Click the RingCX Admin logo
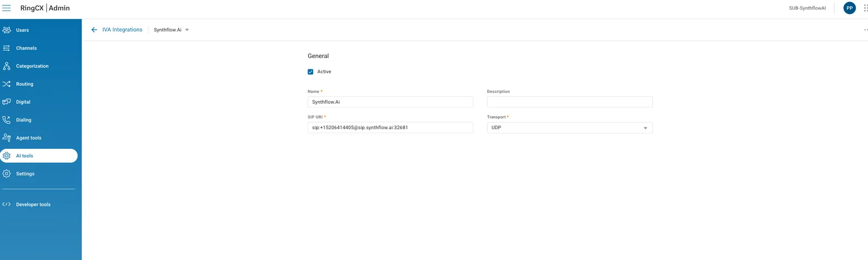Image resolution: width=868 pixels, height=260 pixels. [x=45, y=8]
